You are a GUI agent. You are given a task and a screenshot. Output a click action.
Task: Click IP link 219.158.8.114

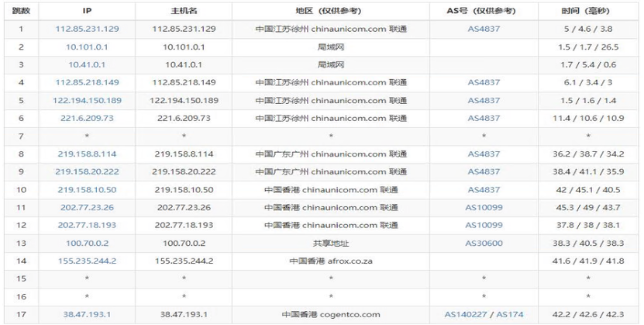click(x=87, y=154)
